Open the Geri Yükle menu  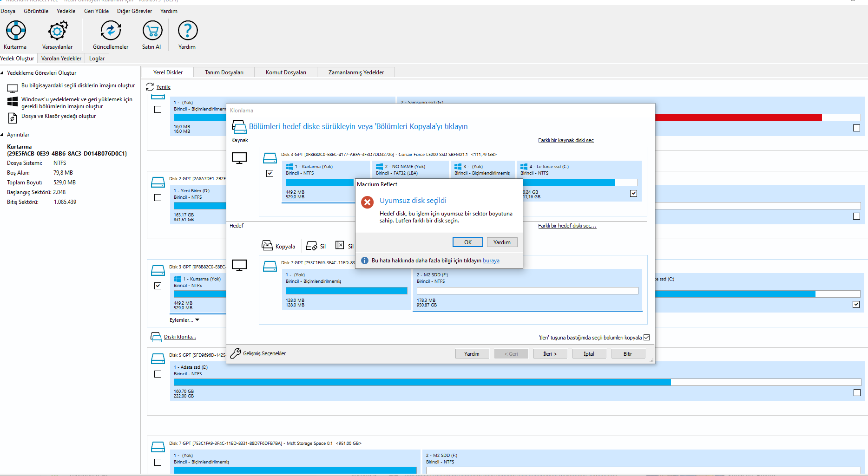coord(97,11)
